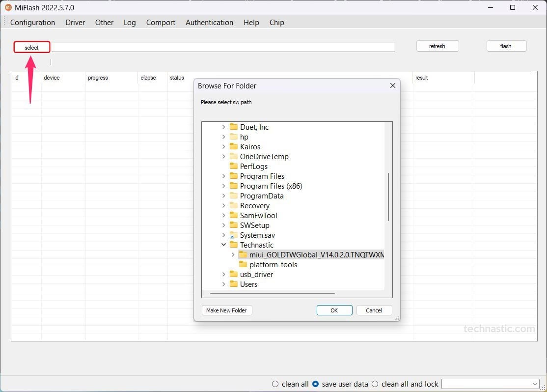Open the Configuration menu
Screen dimensions: 547x392
(x=32, y=23)
